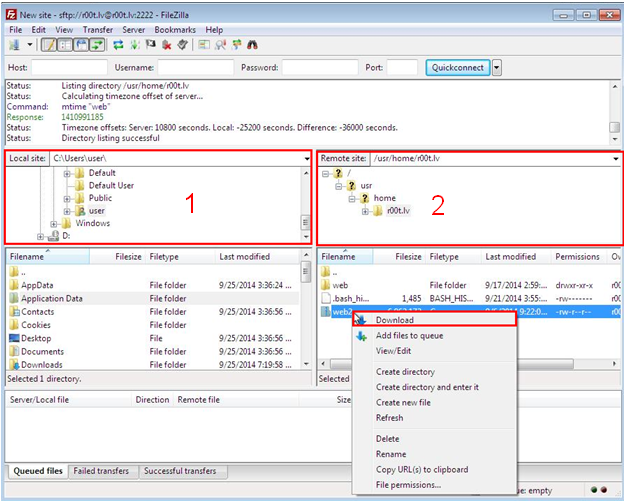
Task: Click the Process queue toolbar icon
Action: point(134,45)
